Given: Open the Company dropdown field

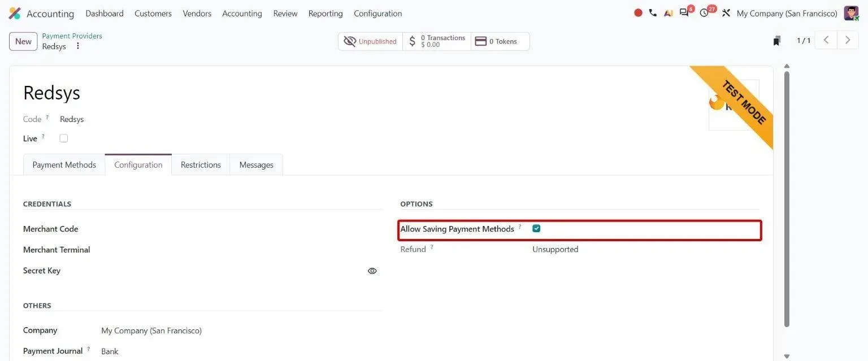Looking at the screenshot, I should [x=241, y=330].
